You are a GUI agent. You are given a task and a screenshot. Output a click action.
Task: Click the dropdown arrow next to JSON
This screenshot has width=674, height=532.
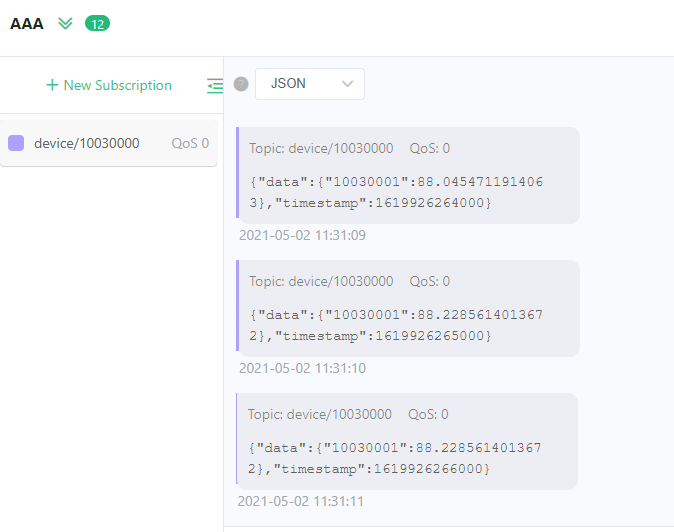point(347,84)
